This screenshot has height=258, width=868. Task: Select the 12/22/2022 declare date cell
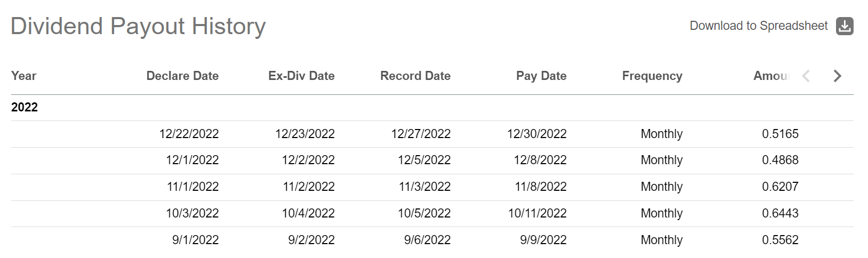click(x=189, y=134)
